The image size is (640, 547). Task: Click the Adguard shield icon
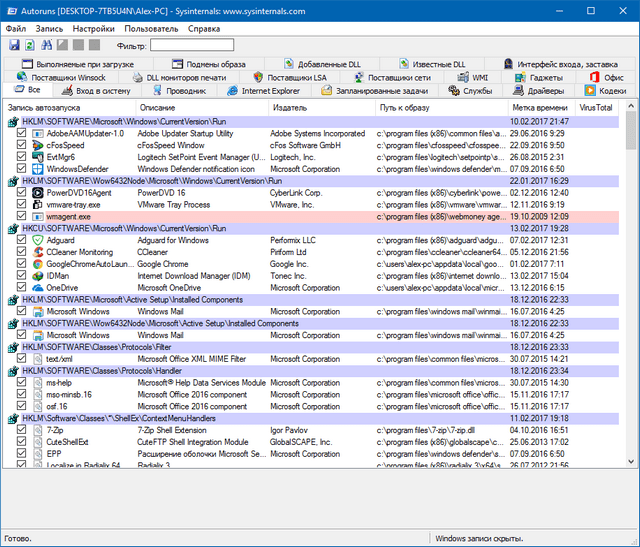coord(37,240)
